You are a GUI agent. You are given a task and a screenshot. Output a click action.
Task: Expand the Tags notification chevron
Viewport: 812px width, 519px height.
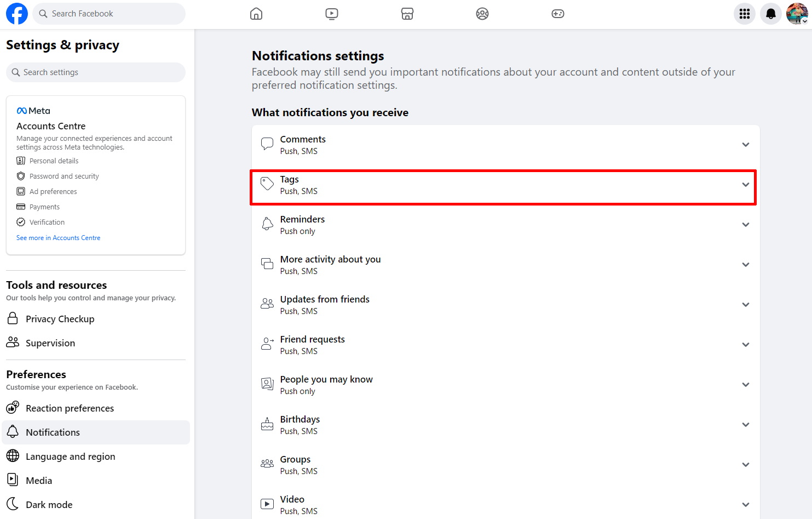745,185
